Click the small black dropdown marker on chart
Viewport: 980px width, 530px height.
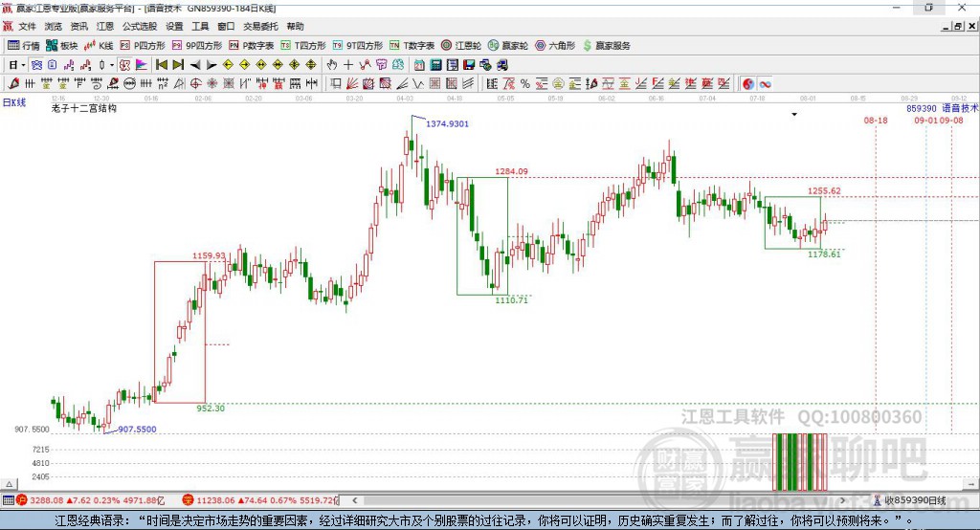(x=794, y=115)
